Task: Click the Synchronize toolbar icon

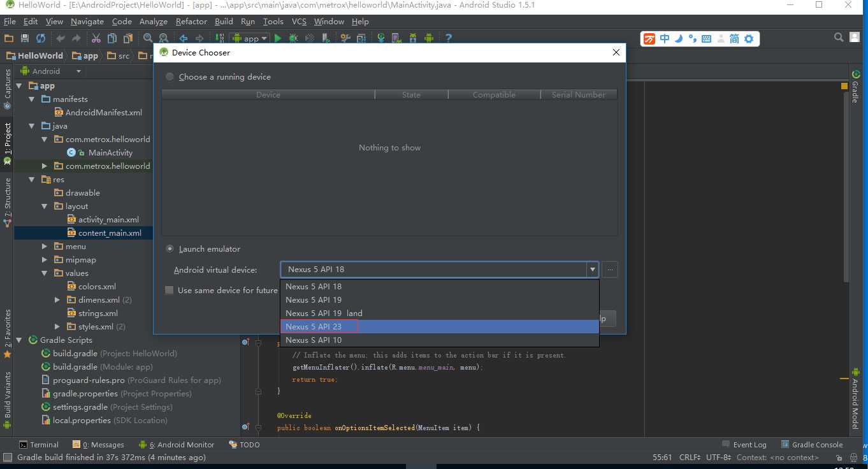Action: [41, 38]
